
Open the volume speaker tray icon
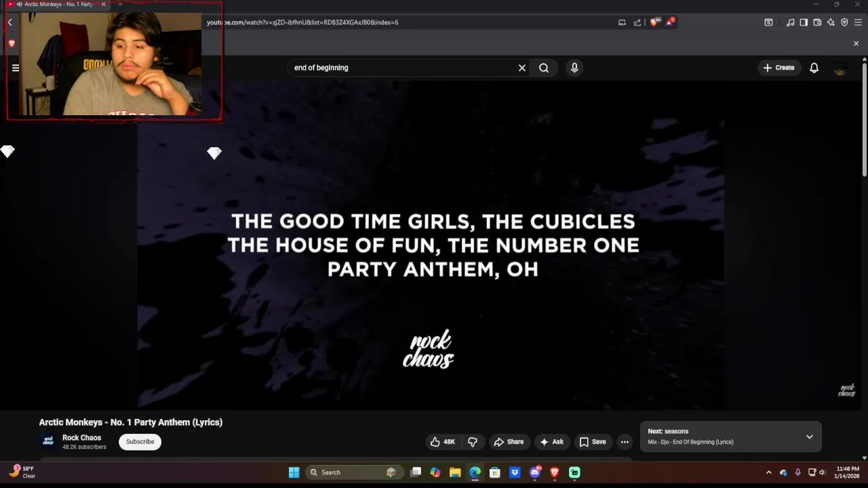tap(823, 472)
